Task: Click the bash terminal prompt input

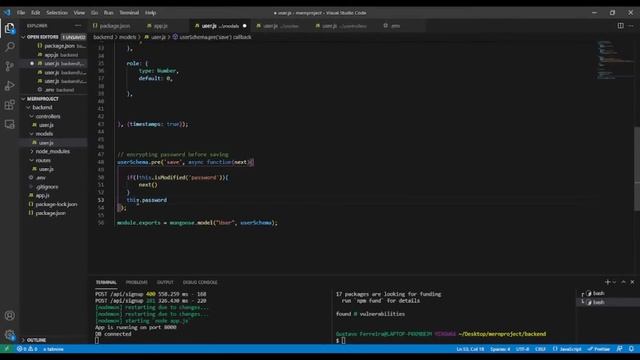Action: click(344, 340)
